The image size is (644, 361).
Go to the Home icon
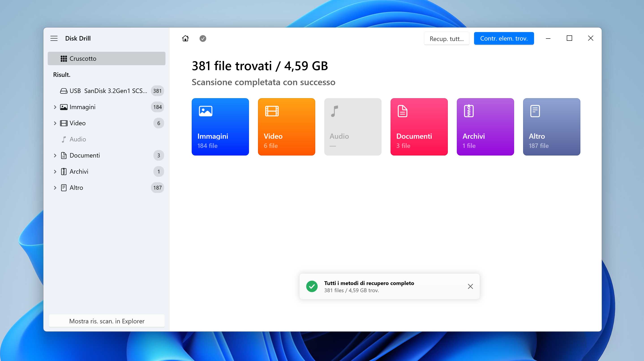click(x=185, y=38)
